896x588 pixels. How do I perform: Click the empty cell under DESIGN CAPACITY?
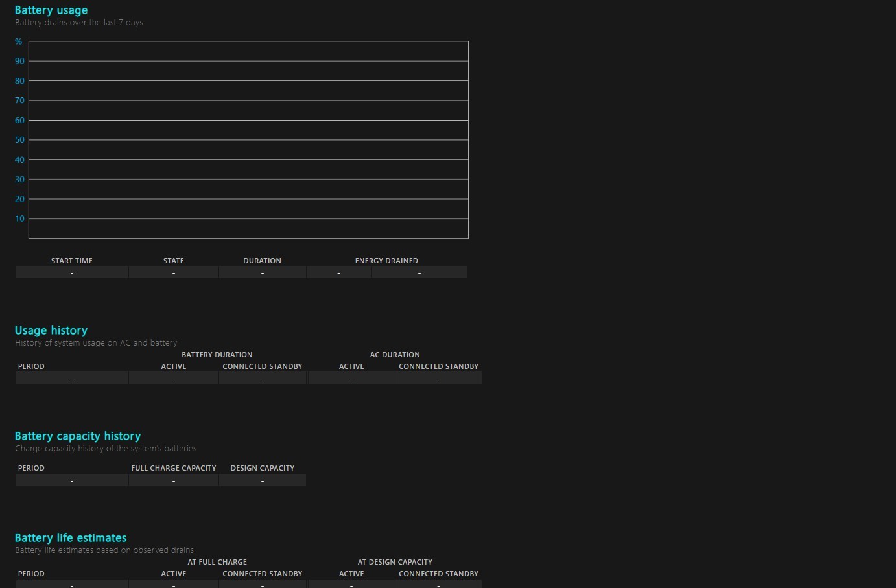[263, 480]
